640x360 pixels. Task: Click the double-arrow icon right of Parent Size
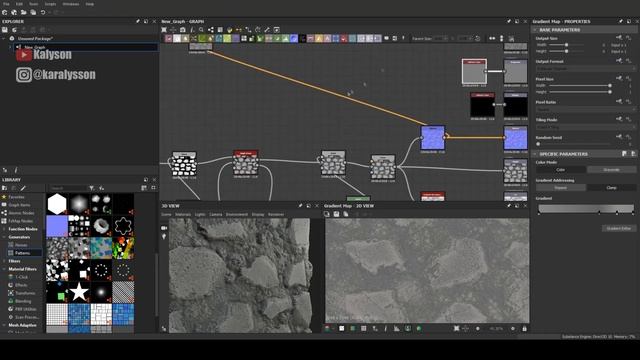[x=492, y=38]
